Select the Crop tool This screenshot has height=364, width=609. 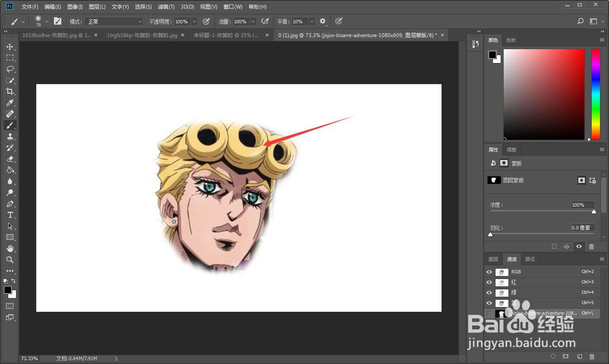coord(10,91)
